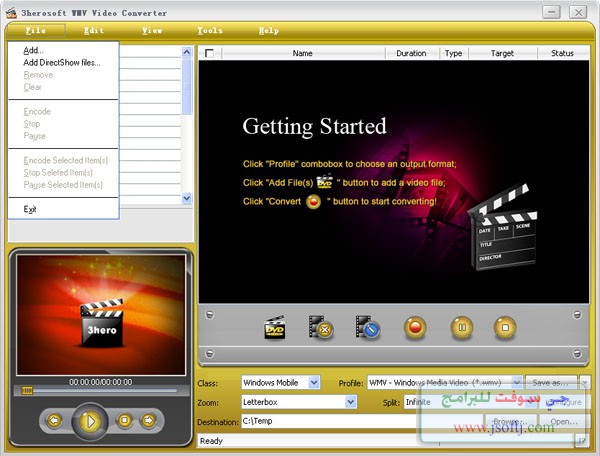Open the Tools menu

[210, 31]
